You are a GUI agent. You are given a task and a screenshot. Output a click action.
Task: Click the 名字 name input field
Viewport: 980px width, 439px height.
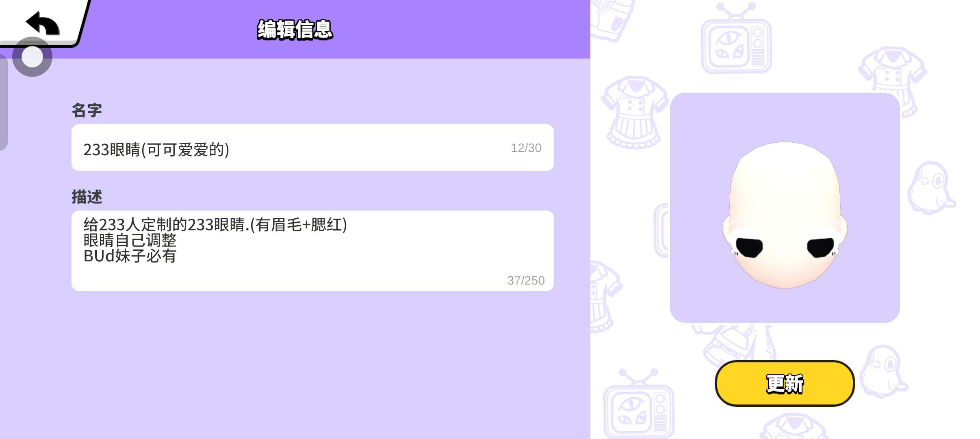click(312, 148)
